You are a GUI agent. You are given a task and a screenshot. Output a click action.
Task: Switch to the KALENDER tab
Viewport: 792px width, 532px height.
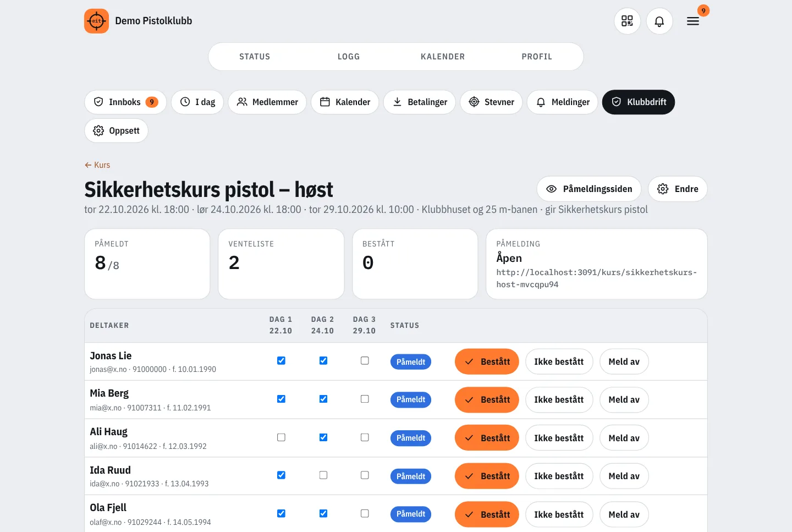[443, 57]
